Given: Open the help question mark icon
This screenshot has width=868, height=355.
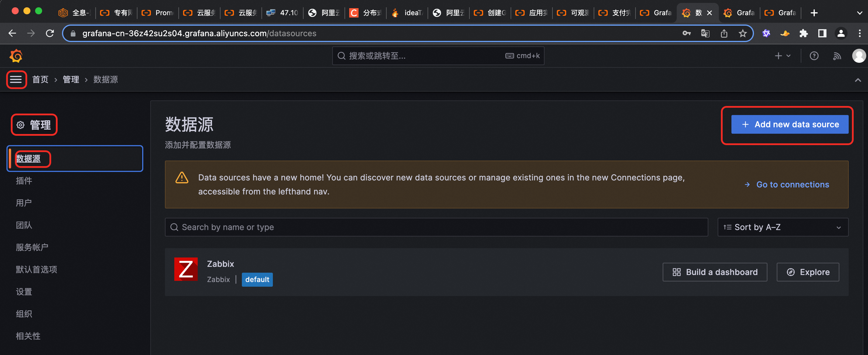Looking at the screenshot, I should coord(814,56).
